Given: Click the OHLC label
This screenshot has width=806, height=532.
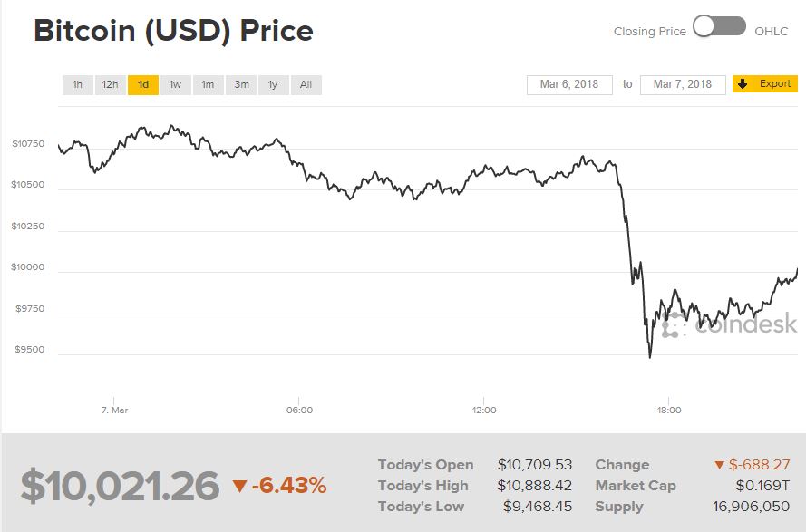Looking at the screenshot, I should 772,31.
